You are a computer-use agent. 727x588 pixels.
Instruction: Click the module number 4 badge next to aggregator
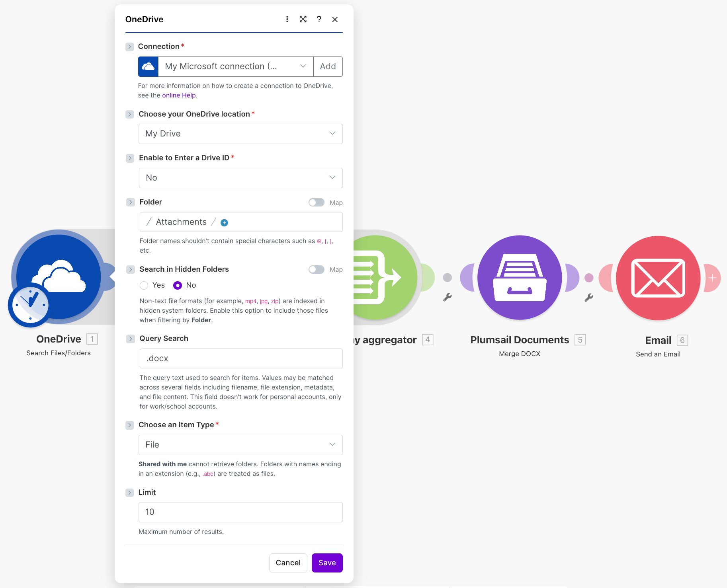tap(428, 340)
